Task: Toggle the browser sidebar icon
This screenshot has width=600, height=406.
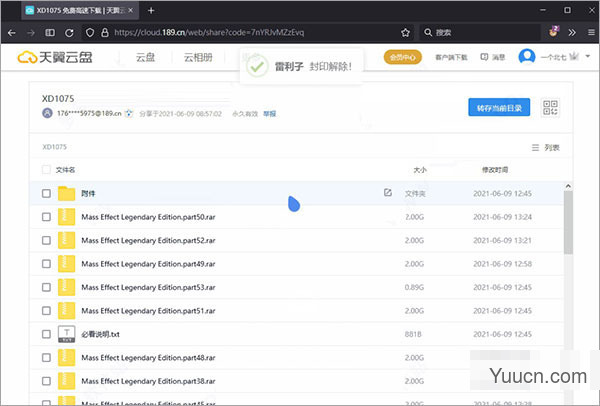Action: click(x=50, y=33)
